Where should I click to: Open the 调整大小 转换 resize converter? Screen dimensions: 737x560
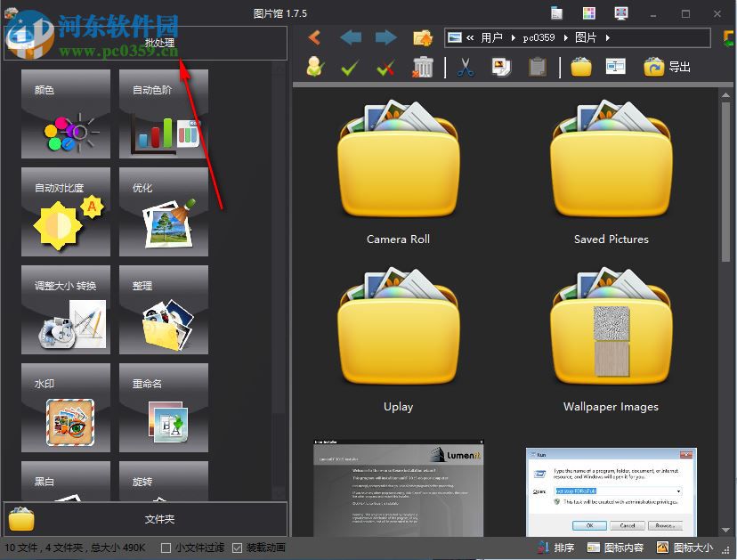pos(65,310)
